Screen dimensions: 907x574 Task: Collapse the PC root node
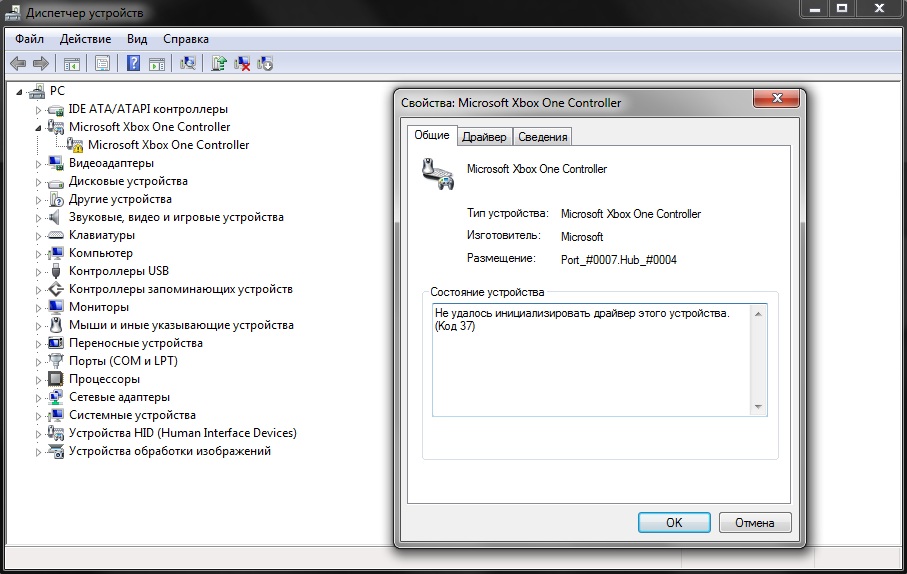[19, 92]
